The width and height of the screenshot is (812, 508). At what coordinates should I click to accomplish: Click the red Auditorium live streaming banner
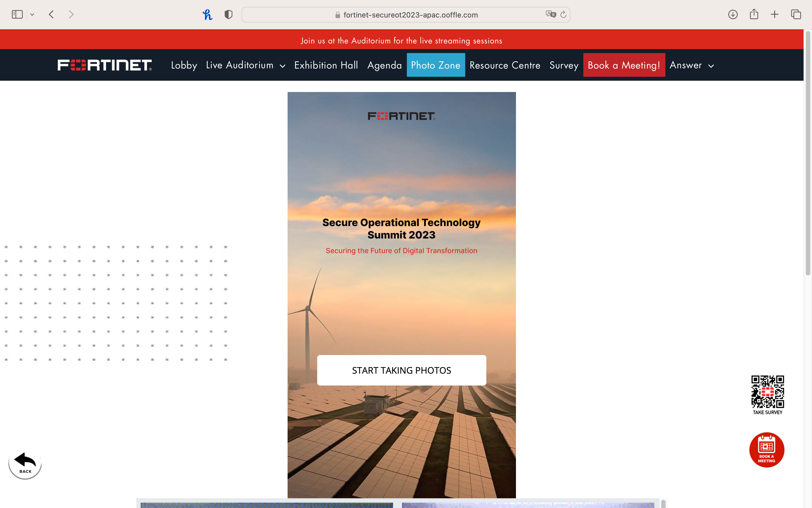pyautogui.click(x=402, y=39)
